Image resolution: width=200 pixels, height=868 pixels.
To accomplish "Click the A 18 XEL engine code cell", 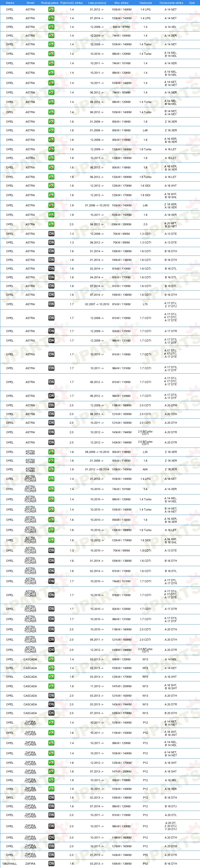I will 171,780.
